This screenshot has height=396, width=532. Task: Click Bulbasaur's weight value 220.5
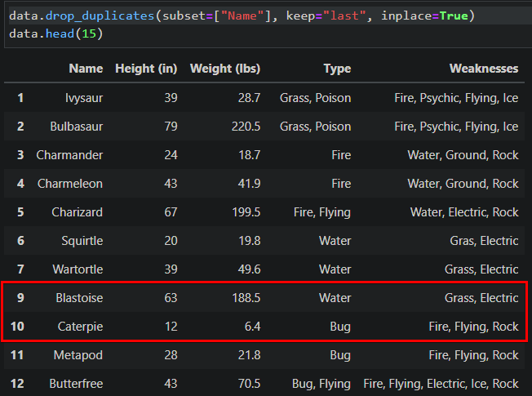(246, 127)
